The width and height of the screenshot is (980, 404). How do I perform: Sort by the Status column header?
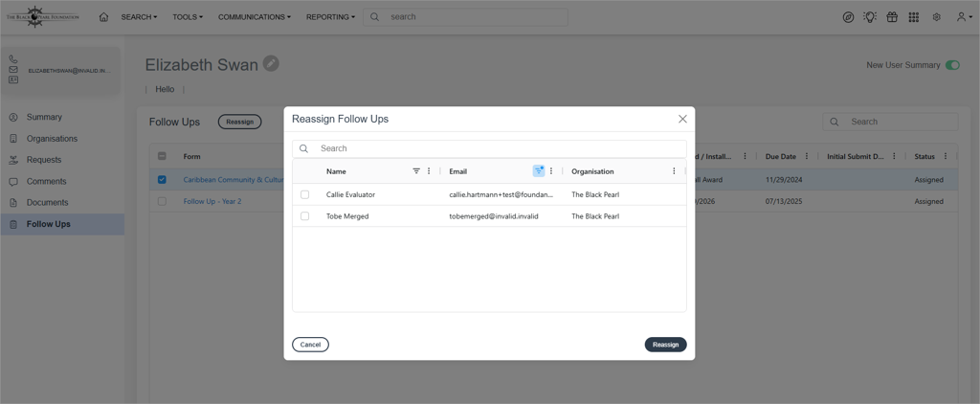[924, 156]
